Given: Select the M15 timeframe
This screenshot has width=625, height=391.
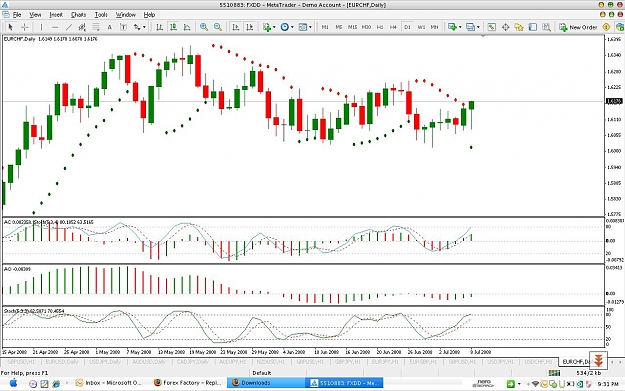Looking at the screenshot, I should pyautogui.click(x=352, y=27).
